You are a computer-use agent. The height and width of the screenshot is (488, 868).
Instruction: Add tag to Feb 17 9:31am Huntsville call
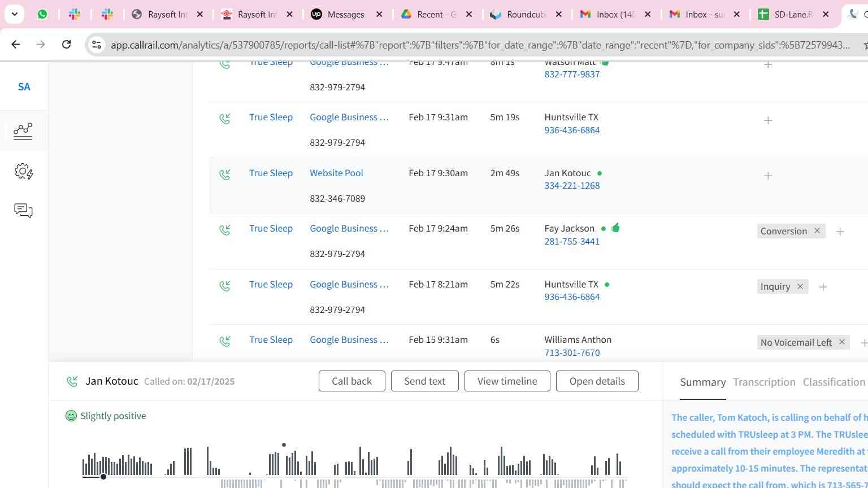(x=768, y=120)
